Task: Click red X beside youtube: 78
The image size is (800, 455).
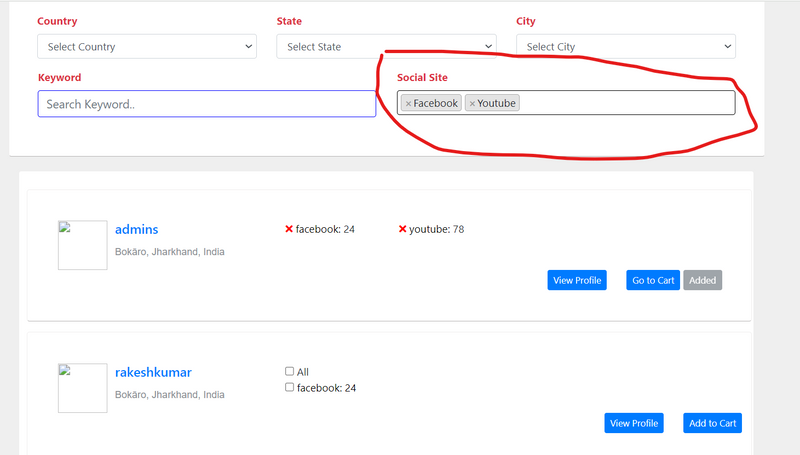Action: point(403,229)
